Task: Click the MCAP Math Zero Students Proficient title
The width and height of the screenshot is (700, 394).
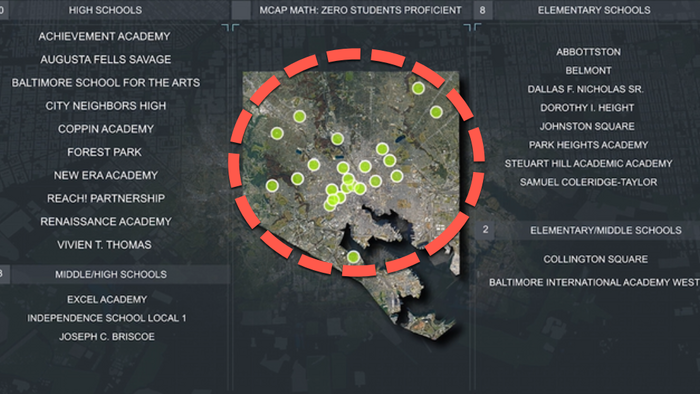Action: click(x=360, y=10)
